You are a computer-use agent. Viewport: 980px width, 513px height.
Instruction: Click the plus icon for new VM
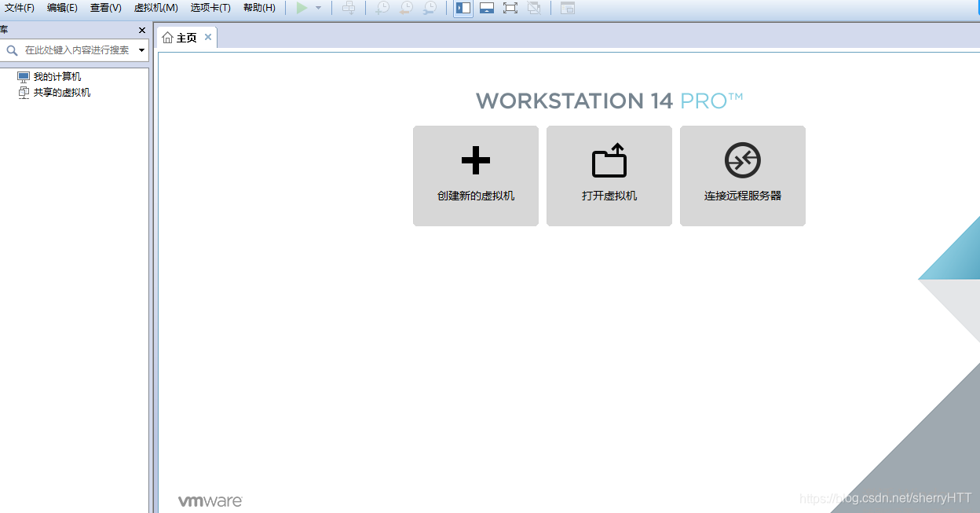(x=476, y=160)
